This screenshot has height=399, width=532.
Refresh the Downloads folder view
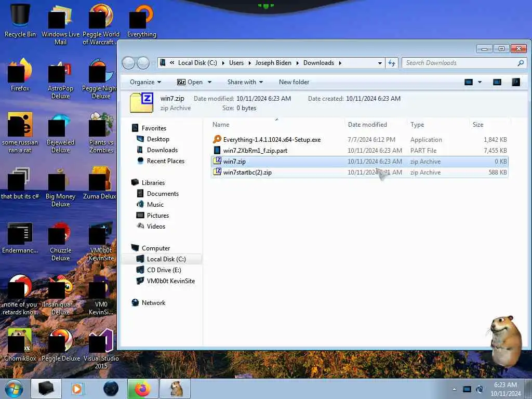click(x=392, y=63)
